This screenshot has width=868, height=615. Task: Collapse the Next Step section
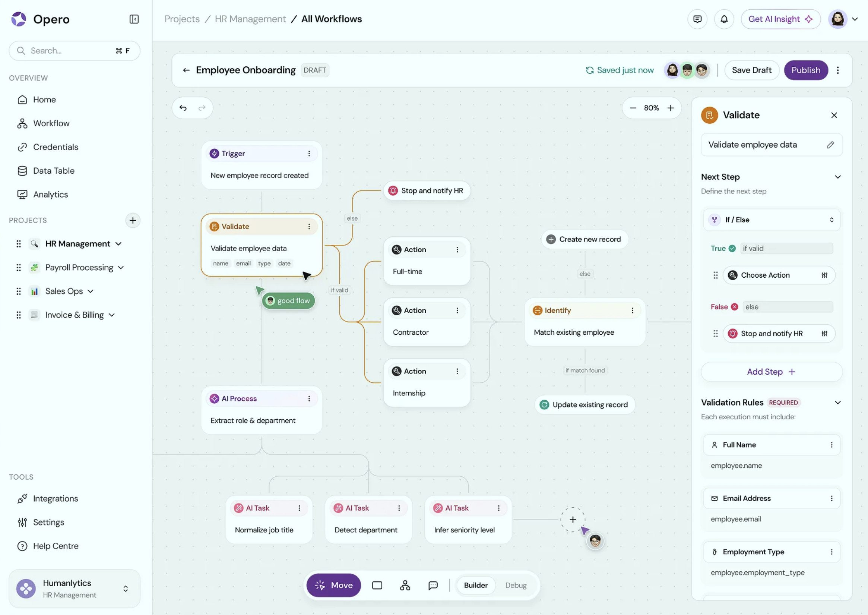coord(838,176)
